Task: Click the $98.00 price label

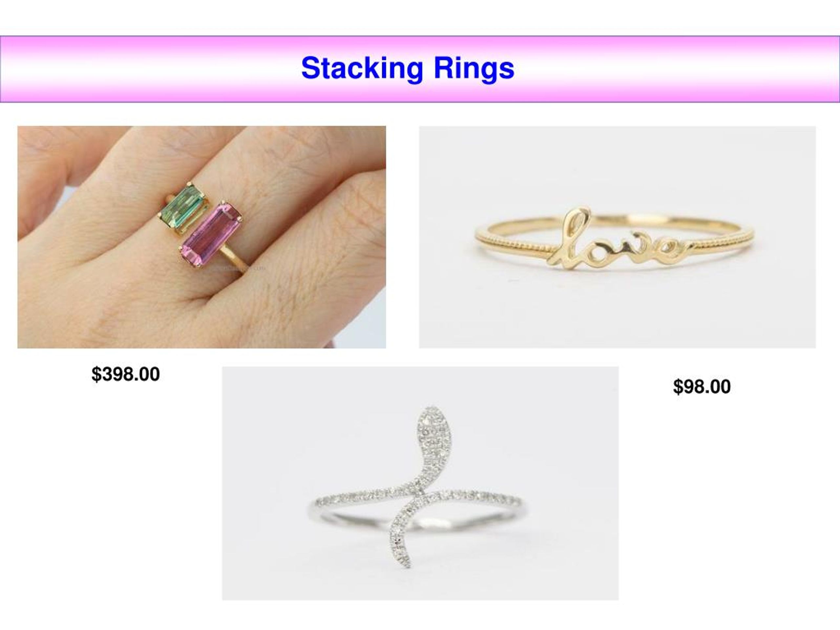Action: coord(702,387)
